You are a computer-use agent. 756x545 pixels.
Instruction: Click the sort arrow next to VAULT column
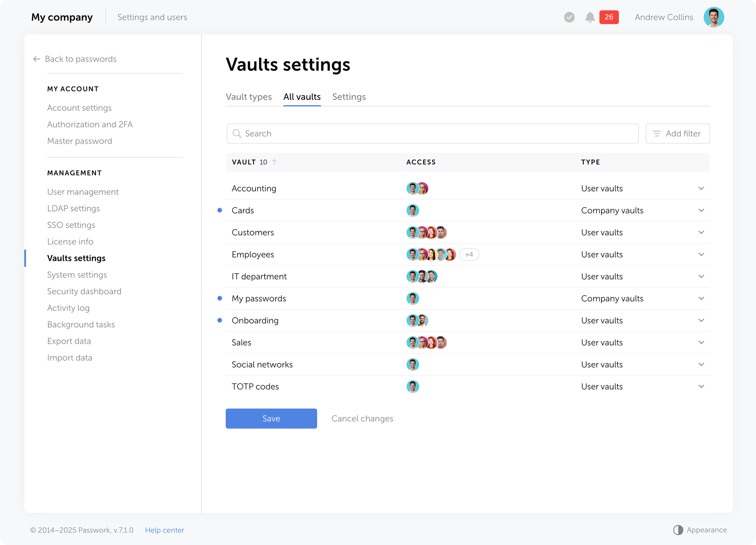275,162
